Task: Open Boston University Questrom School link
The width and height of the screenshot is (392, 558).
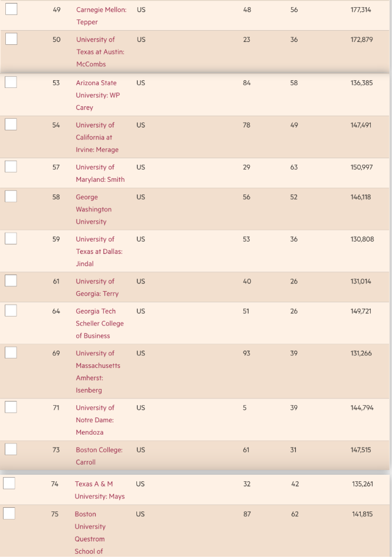Action: click(90, 533)
